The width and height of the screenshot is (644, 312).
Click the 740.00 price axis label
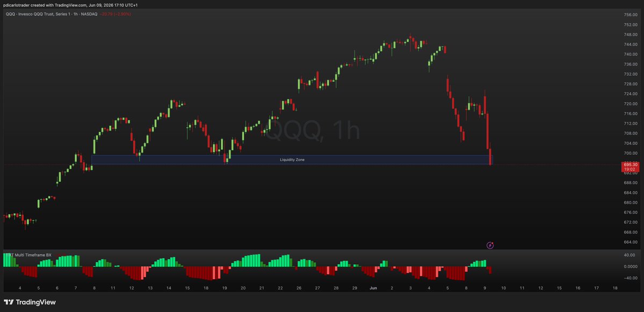pos(630,54)
